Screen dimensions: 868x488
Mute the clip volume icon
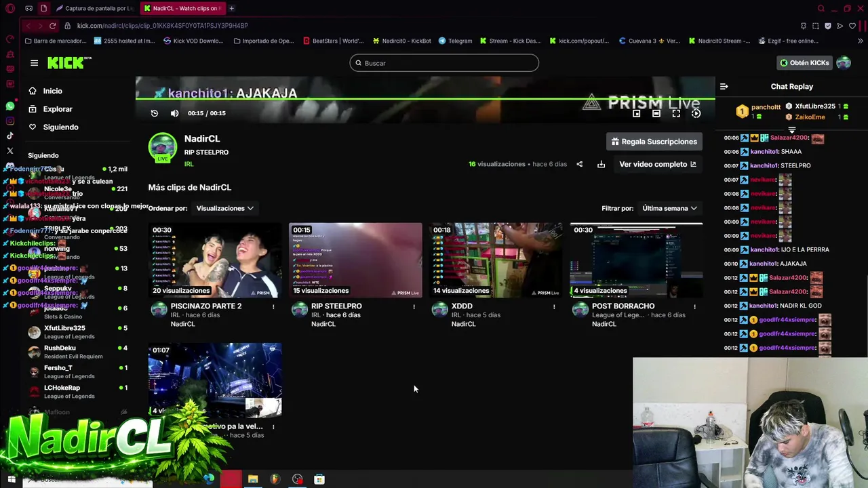click(x=174, y=113)
